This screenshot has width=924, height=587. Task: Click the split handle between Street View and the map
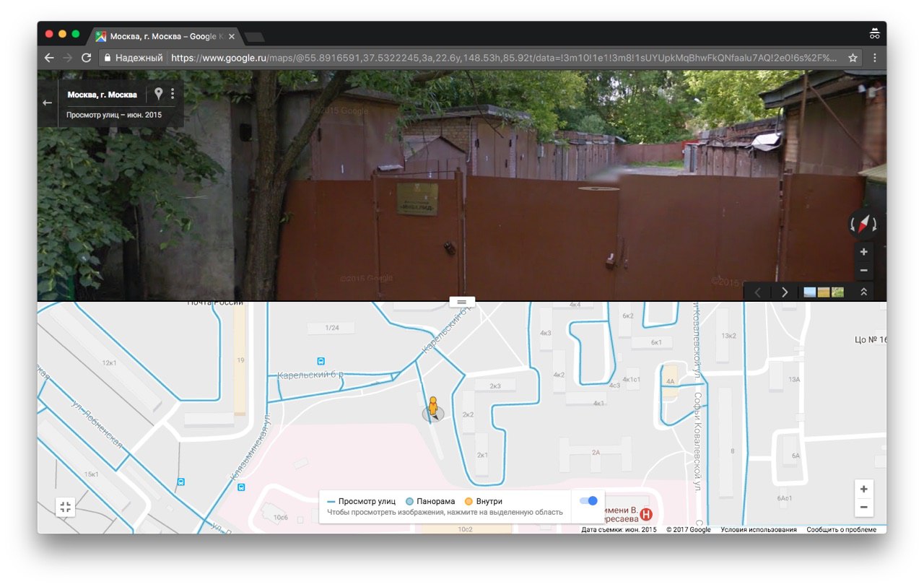(x=462, y=301)
